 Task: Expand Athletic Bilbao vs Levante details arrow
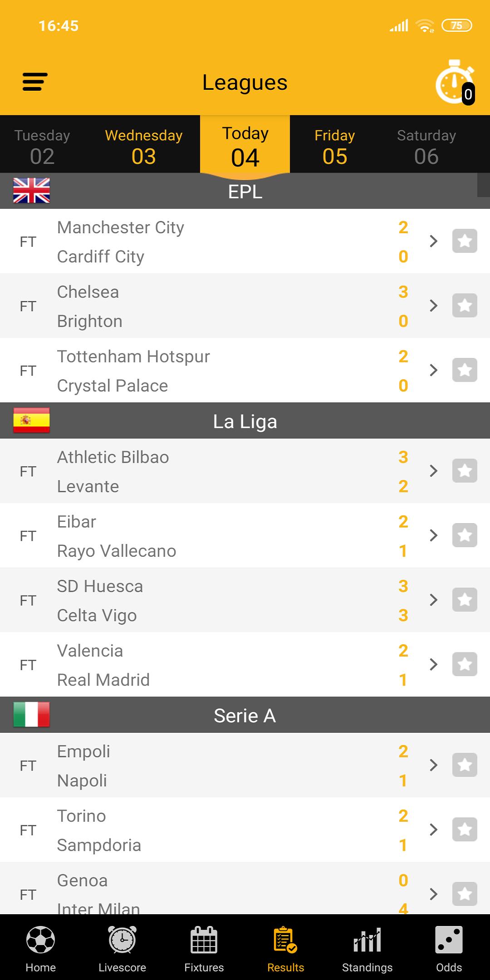tap(434, 471)
